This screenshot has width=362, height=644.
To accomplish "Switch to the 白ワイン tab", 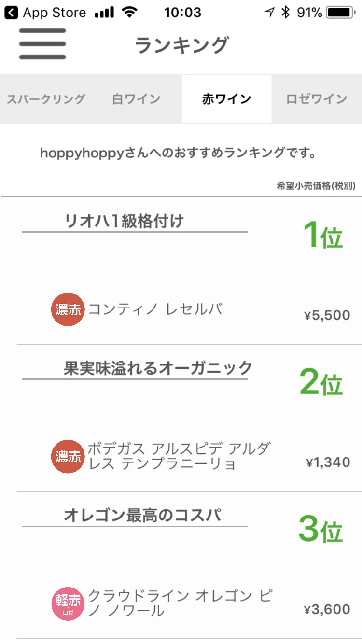I will coord(136,99).
